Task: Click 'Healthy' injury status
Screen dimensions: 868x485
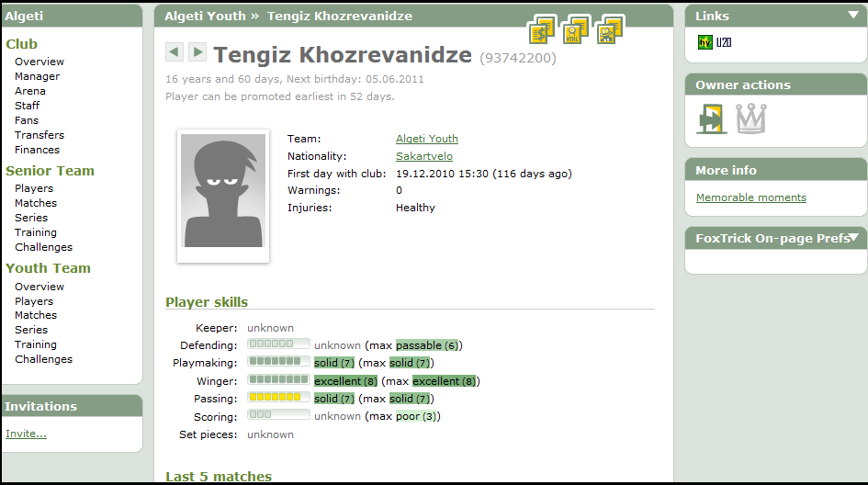Action: [x=415, y=208]
